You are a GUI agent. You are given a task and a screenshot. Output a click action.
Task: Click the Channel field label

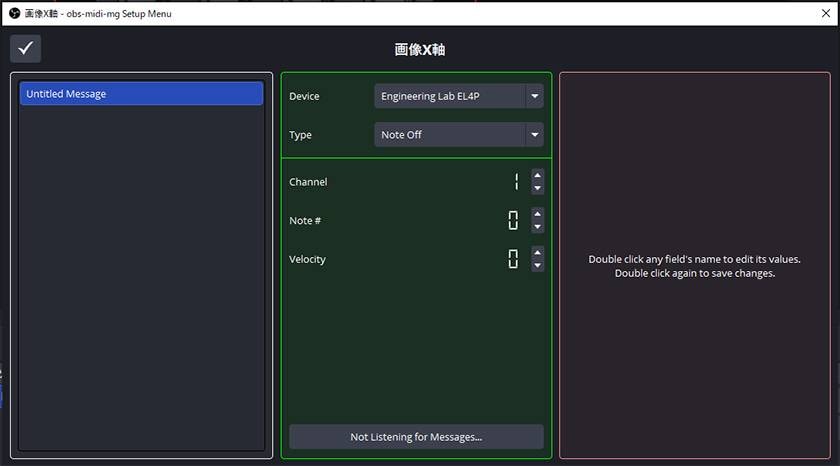click(308, 182)
